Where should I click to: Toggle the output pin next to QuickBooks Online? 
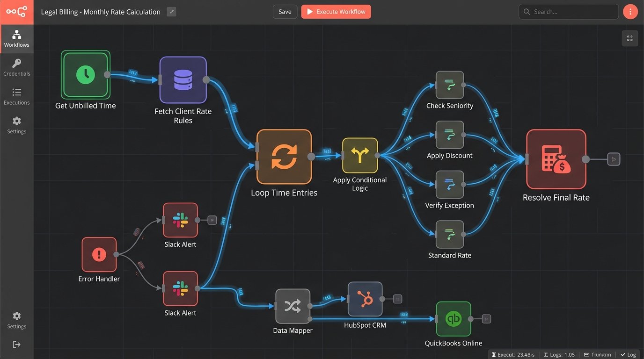pos(485,318)
